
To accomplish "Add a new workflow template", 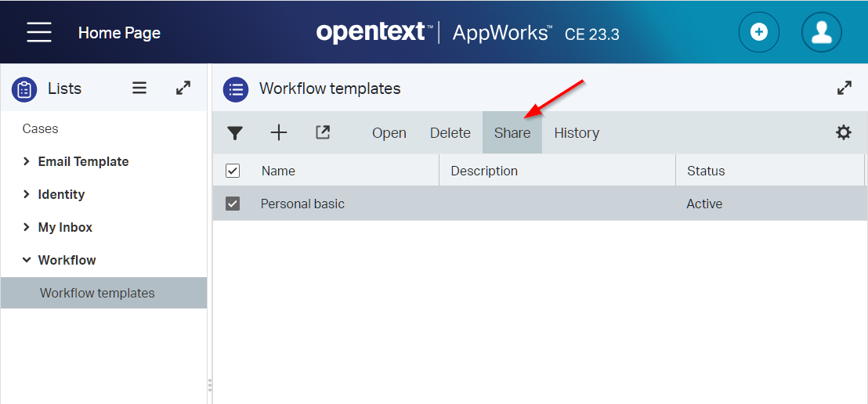I will 279,132.
